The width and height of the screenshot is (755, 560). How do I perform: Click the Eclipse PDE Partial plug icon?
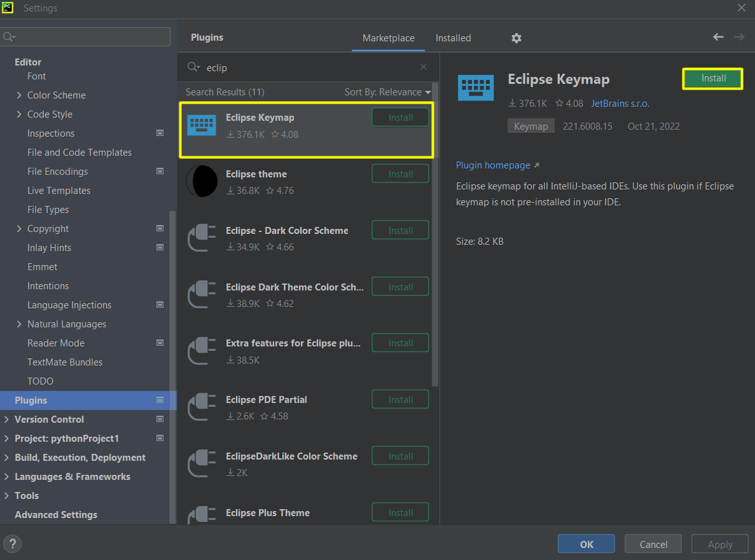(x=201, y=407)
